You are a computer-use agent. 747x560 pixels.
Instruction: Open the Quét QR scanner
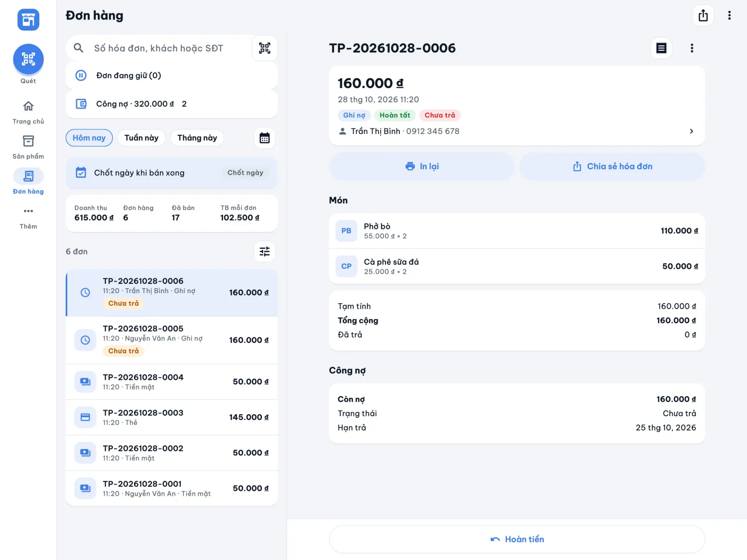click(28, 59)
